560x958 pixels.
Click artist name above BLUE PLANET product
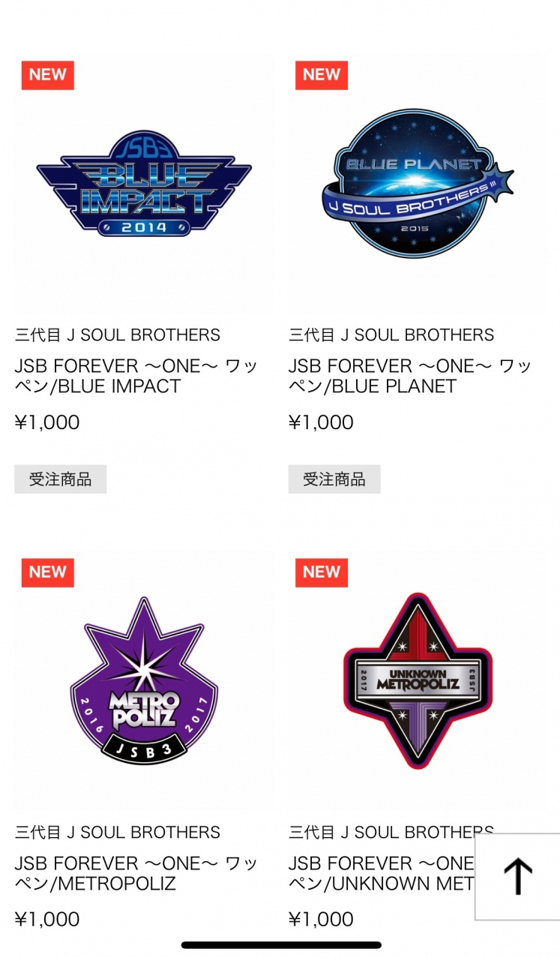click(391, 335)
